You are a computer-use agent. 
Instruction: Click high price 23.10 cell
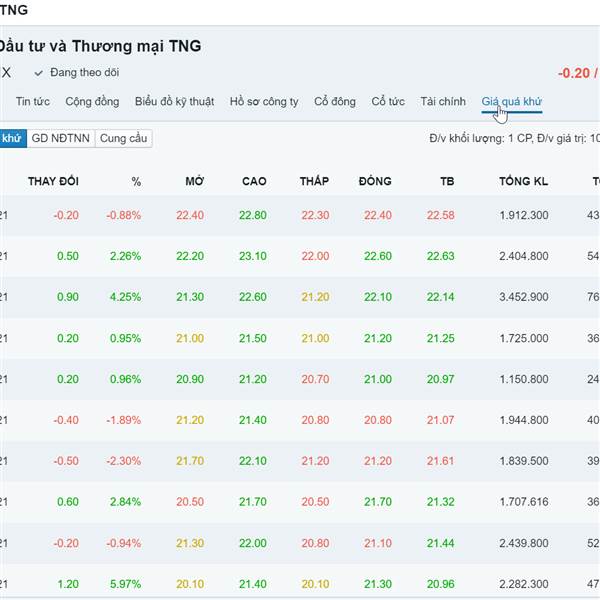pyautogui.click(x=253, y=256)
